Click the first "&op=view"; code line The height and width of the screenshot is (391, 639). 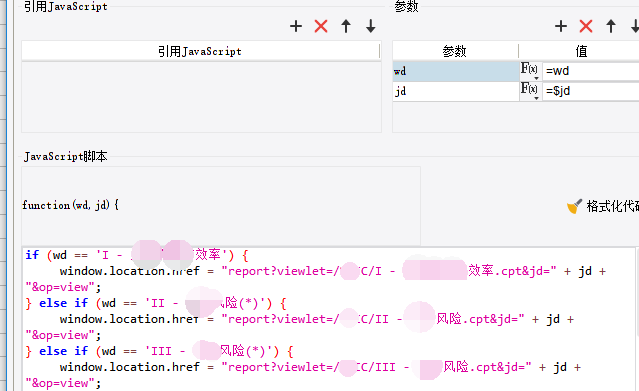point(63,287)
